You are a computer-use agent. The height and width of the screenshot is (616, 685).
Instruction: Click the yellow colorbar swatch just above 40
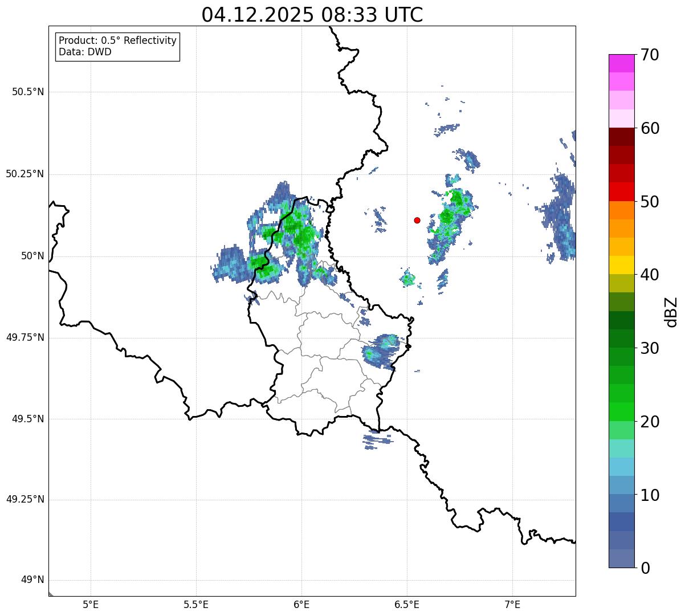pyautogui.click(x=621, y=265)
